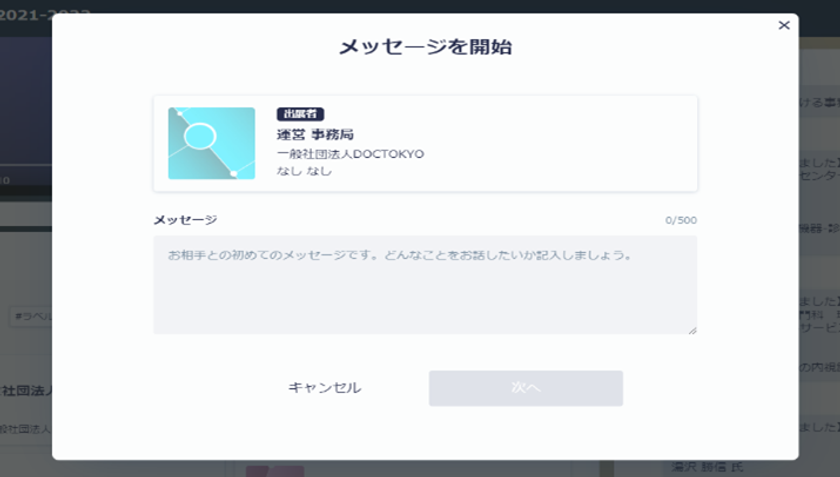The width and height of the screenshot is (840, 477).
Task: Focus the message text area
Action: [x=425, y=284]
